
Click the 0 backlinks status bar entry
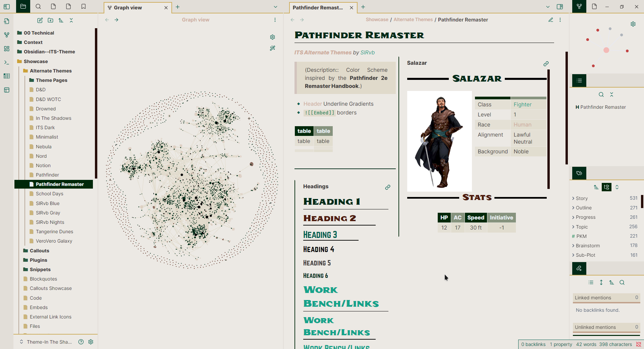point(533,344)
